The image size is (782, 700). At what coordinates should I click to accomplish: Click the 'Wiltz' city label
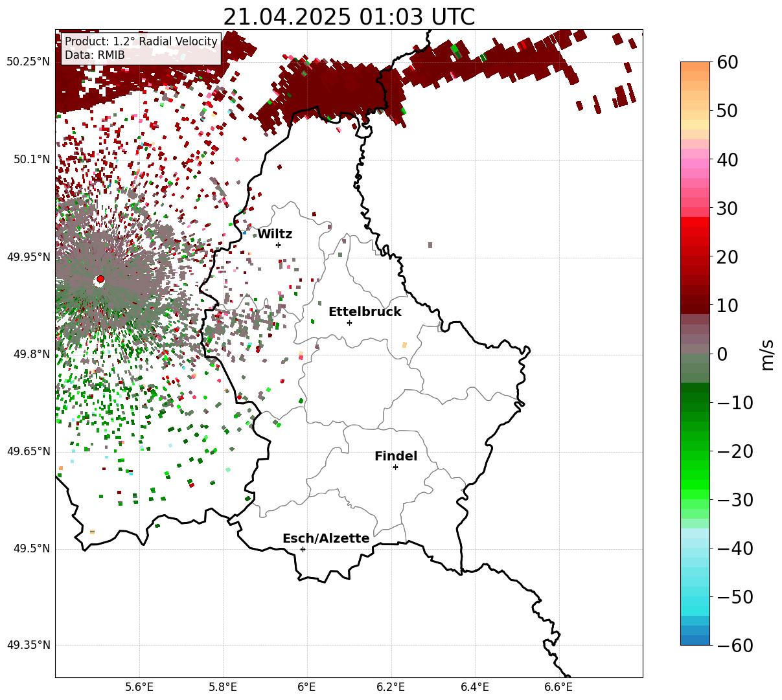coord(275,234)
